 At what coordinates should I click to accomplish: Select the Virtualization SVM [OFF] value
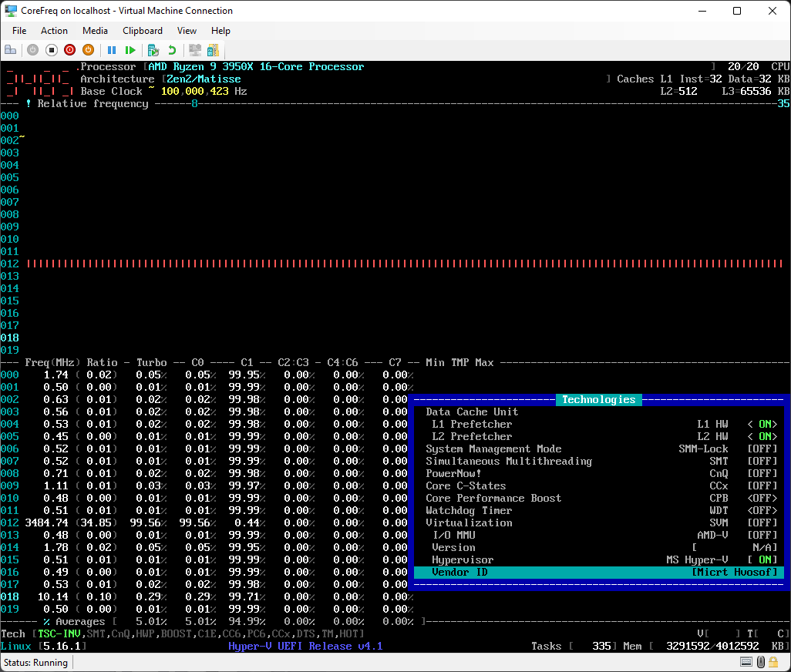click(762, 522)
